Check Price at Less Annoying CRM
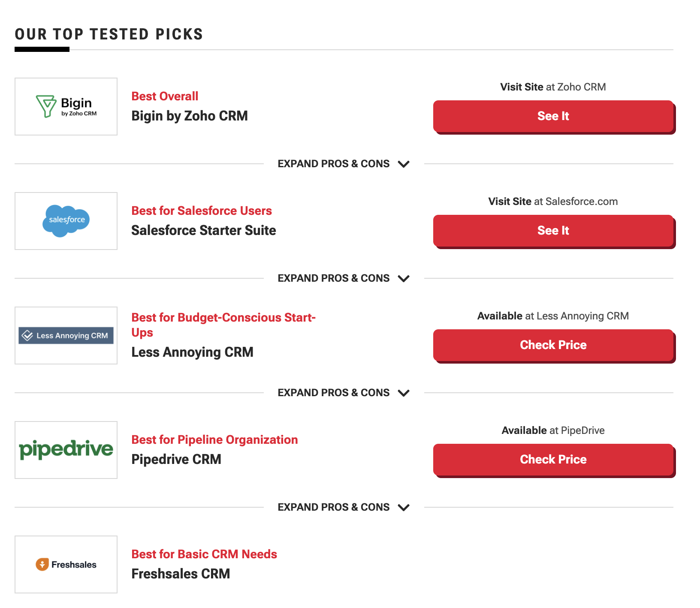The image size is (700, 608). (553, 345)
